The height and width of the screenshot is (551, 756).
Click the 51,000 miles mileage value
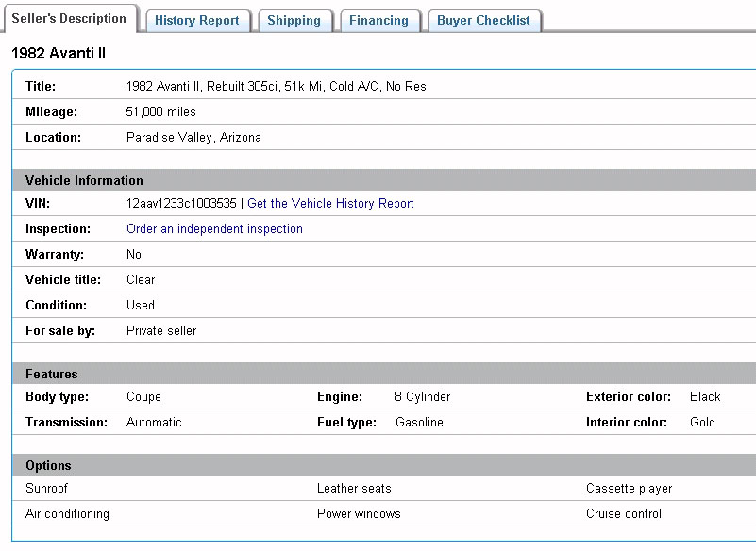[161, 112]
